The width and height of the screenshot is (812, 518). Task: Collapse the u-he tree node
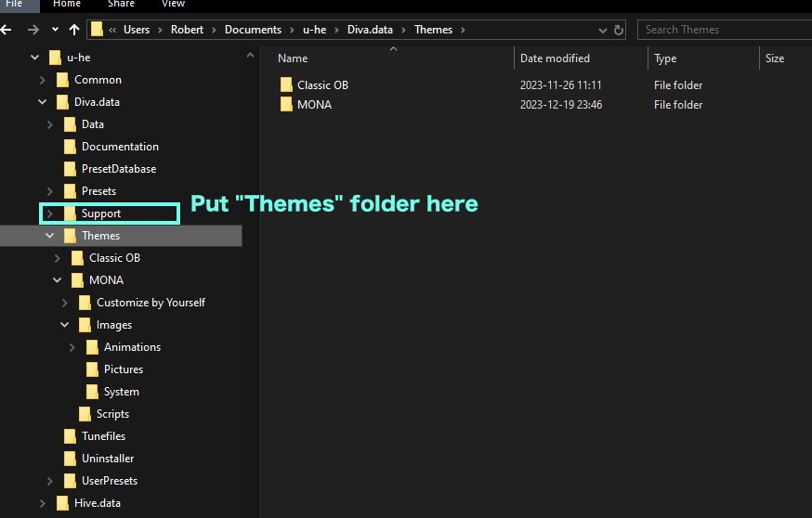34,58
